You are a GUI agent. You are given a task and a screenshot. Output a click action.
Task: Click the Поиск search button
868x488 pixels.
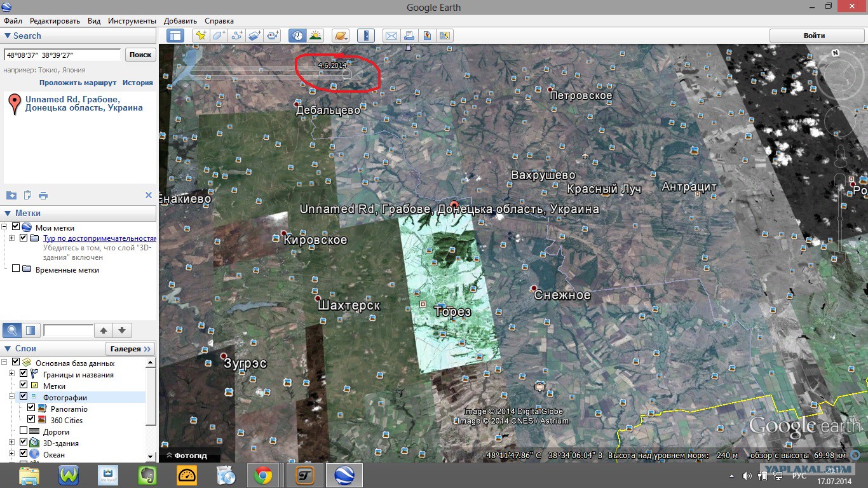pos(140,55)
